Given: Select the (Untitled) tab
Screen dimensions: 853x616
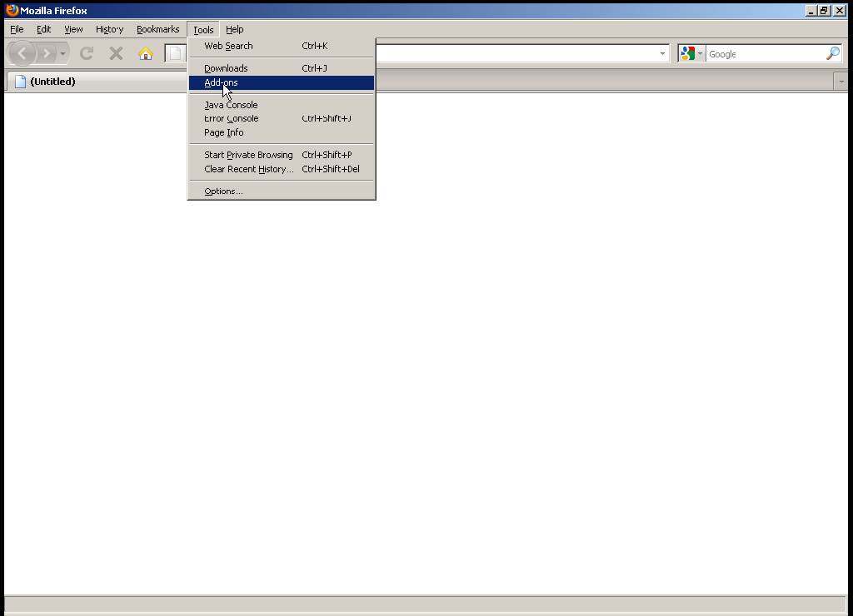Looking at the screenshot, I should (x=98, y=82).
